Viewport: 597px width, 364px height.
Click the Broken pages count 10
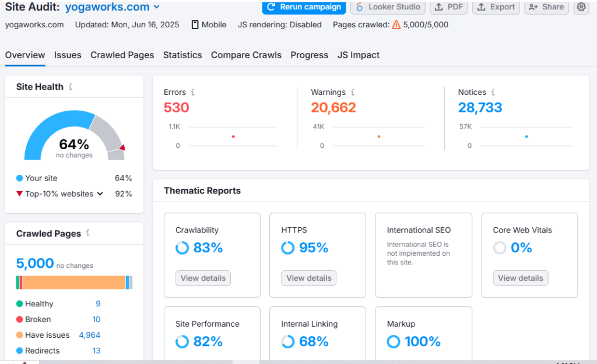click(x=96, y=319)
